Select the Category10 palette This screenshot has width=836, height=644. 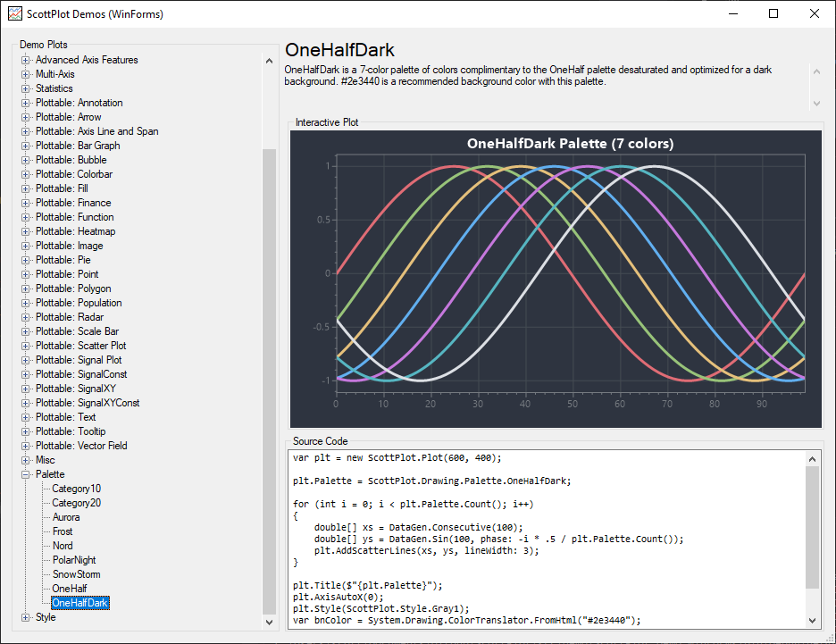[x=76, y=489]
